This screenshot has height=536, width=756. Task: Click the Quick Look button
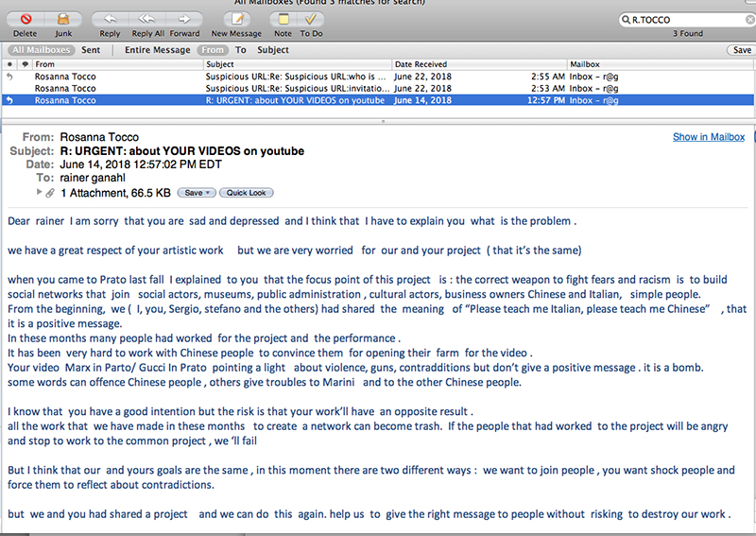click(247, 192)
